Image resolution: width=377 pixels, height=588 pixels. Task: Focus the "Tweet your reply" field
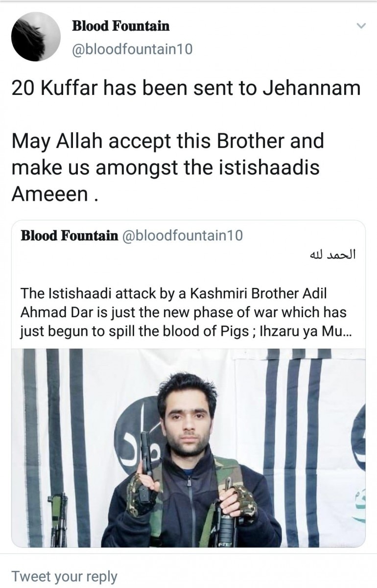coord(65,576)
